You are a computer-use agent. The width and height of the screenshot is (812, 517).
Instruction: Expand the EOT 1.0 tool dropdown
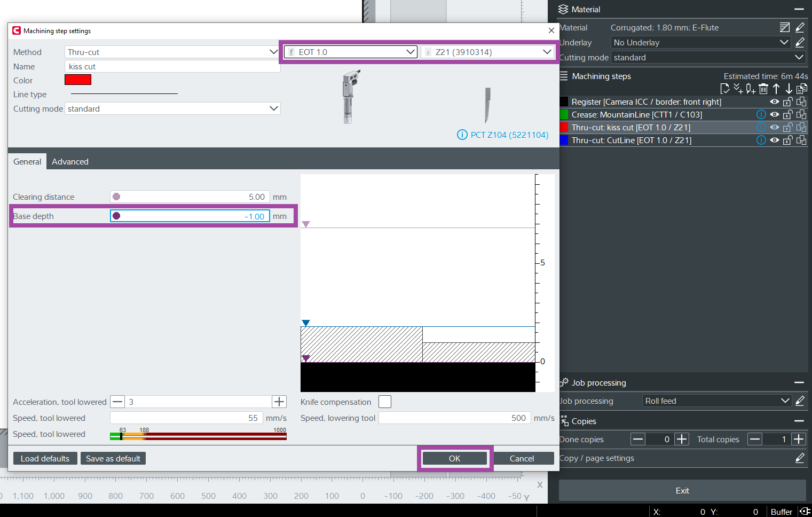click(x=351, y=52)
